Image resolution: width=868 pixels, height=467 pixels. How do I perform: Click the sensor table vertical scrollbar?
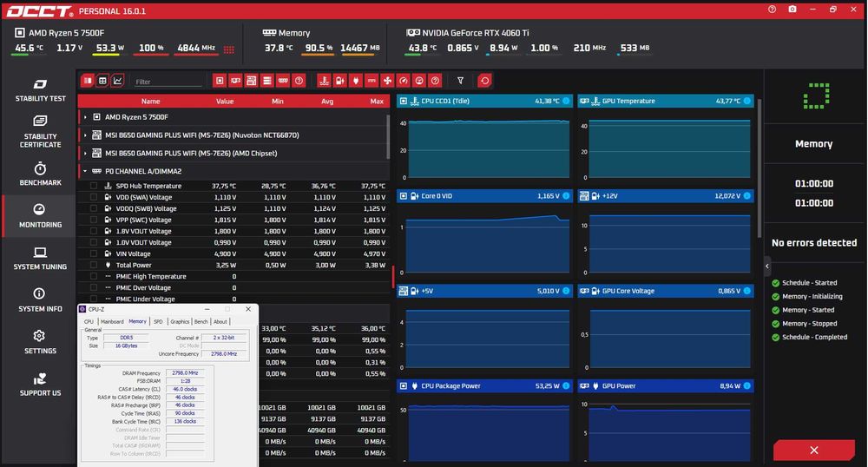coord(388,138)
